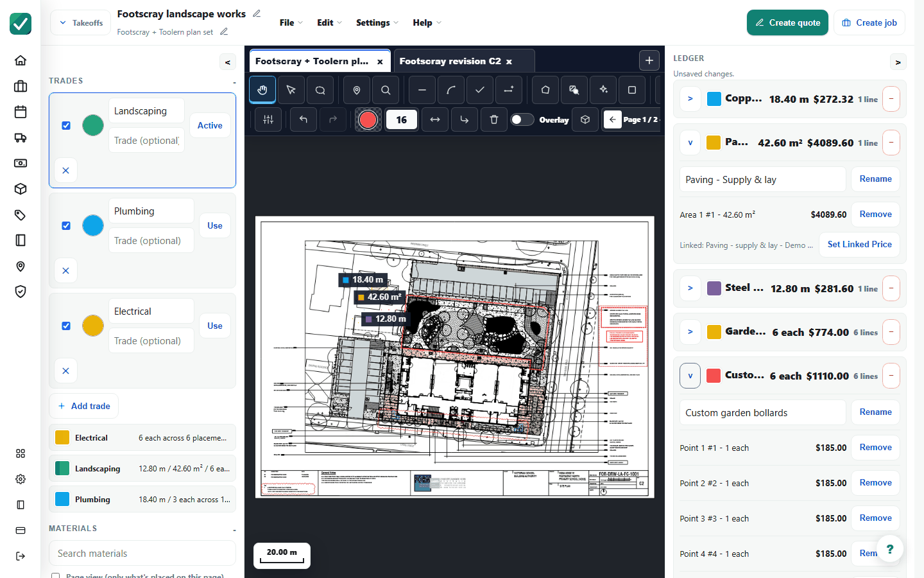Collapse the Custo... ledger group
The height and width of the screenshot is (578, 924).
[690, 376]
